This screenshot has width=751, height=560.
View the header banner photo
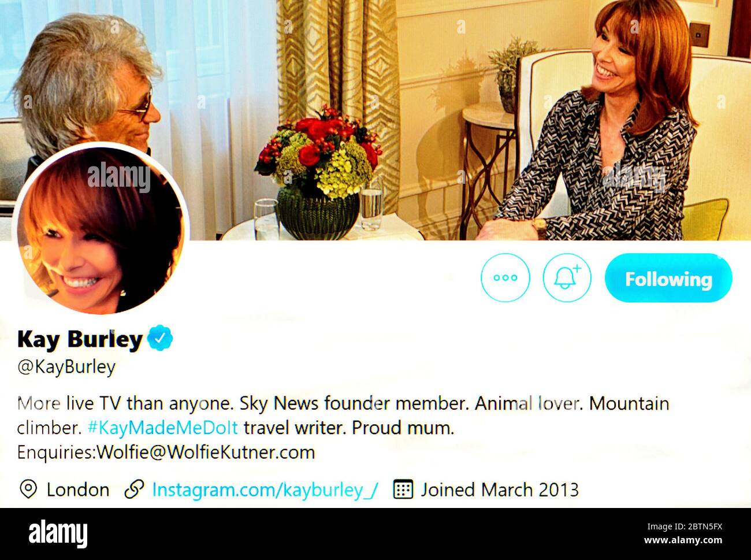[x=375, y=120]
